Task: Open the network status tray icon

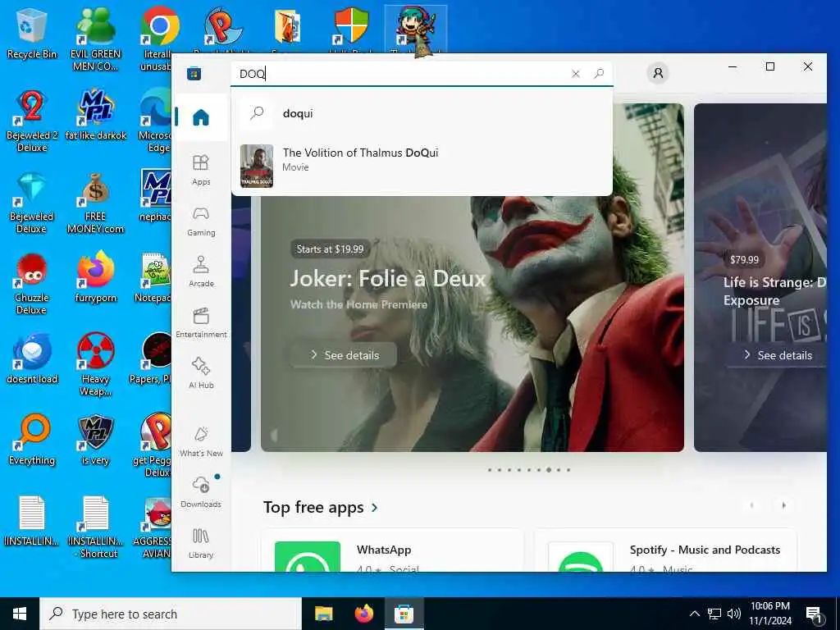Action: [714, 614]
